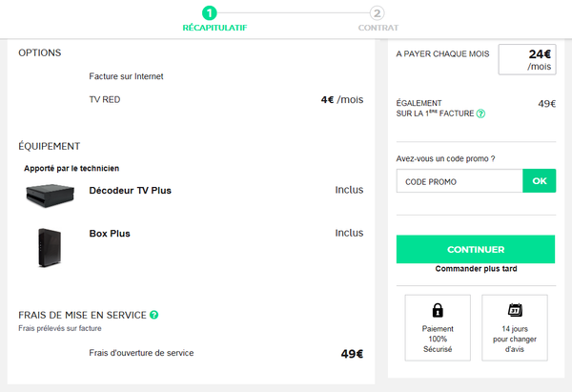Submit promo code with OK button

coord(540,181)
